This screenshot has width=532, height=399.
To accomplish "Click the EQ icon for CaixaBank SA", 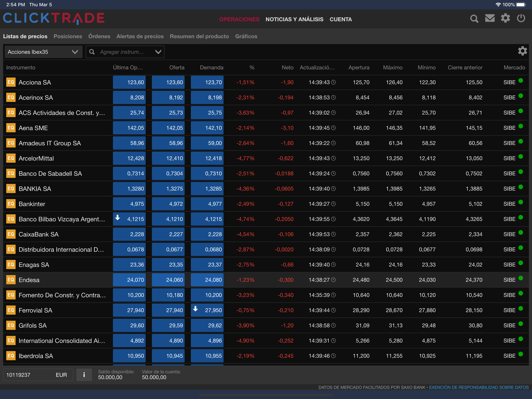I will point(11,234).
